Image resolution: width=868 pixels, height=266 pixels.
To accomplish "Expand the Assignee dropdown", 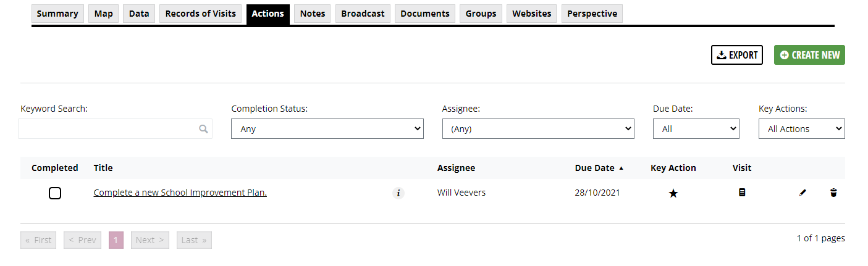I will [x=538, y=129].
